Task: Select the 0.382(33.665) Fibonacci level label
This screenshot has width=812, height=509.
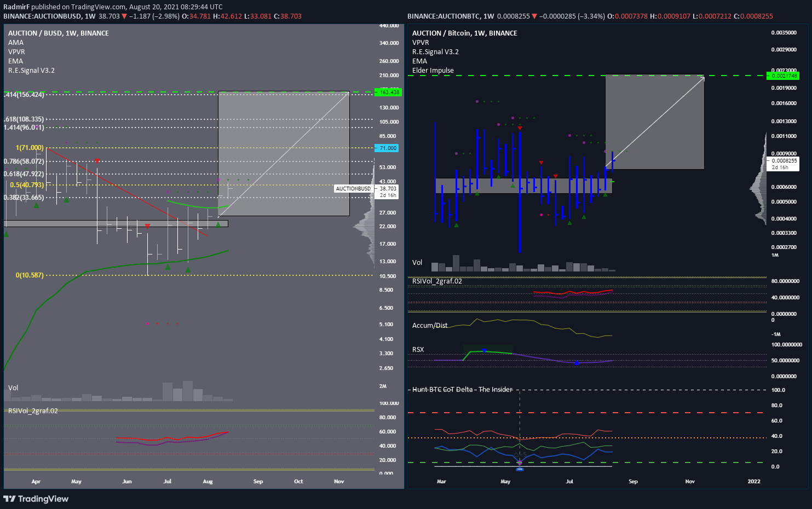Action: coord(24,198)
